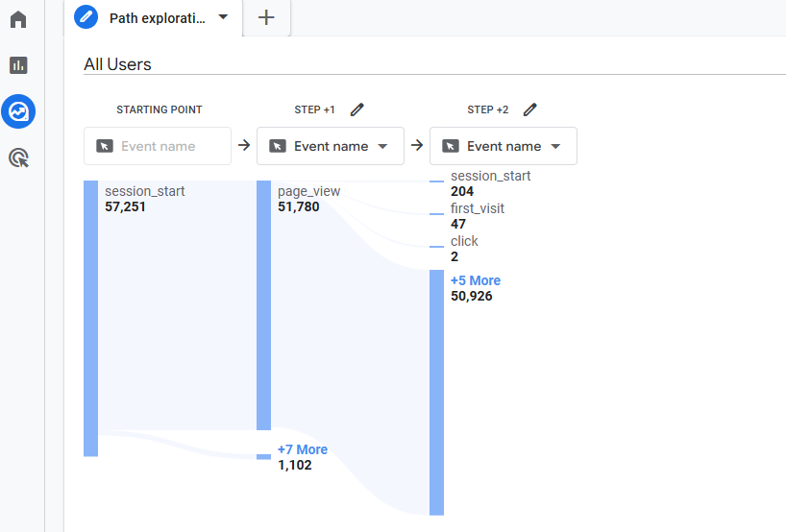This screenshot has height=532, width=786.
Task: Open the Advertising icon in sidebar
Action: click(x=18, y=157)
